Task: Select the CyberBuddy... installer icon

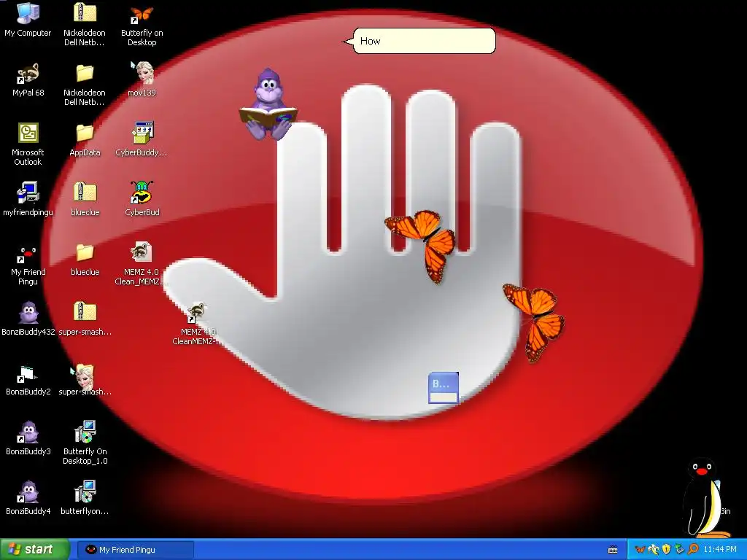Action: coord(142,139)
